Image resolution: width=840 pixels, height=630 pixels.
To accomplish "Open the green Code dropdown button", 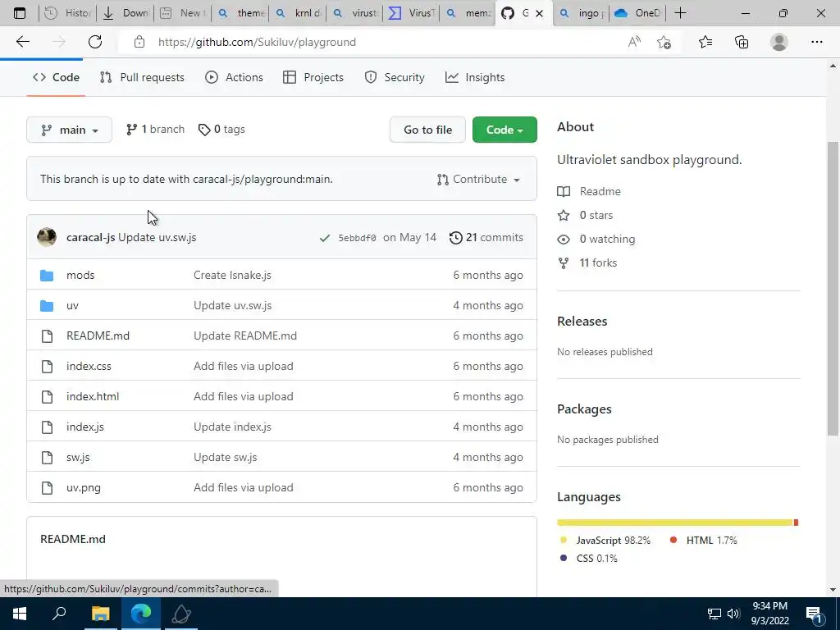I will (504, 130).
